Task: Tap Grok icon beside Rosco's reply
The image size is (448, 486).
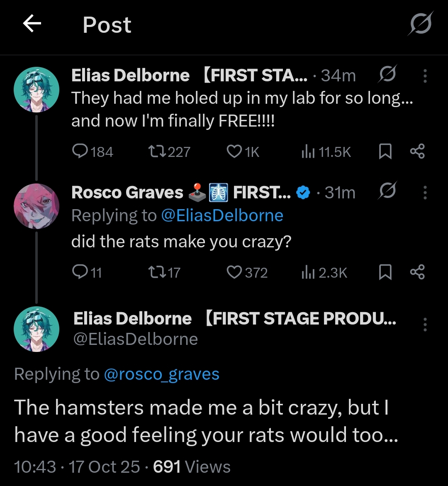Action: pos(388,191)
